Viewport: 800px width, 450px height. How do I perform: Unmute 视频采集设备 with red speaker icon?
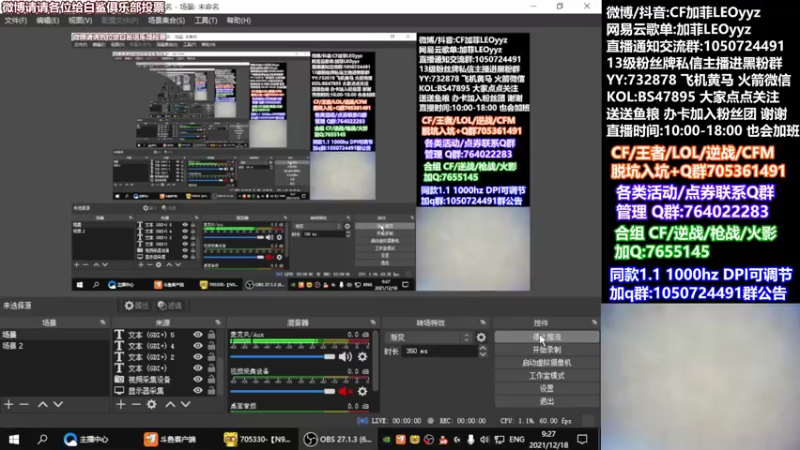coord(345,391)
